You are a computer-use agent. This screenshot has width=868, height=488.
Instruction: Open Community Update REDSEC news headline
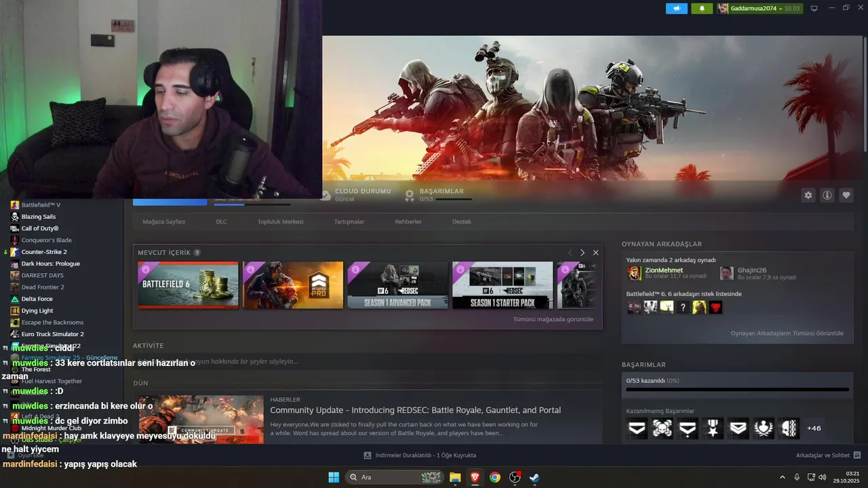(415, 410)
